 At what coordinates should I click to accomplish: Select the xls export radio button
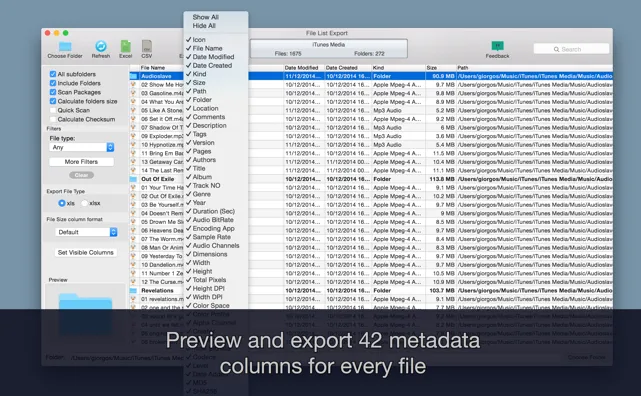(61, 203)
